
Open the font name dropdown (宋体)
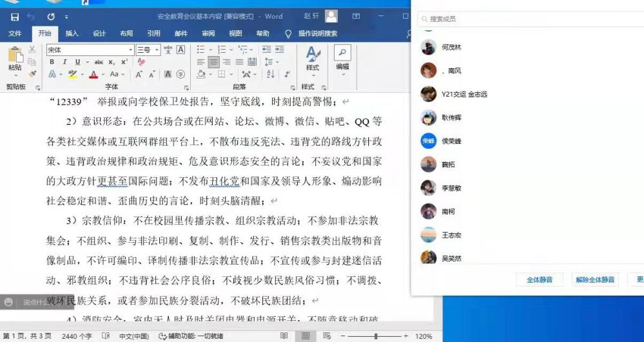point(130,50)
